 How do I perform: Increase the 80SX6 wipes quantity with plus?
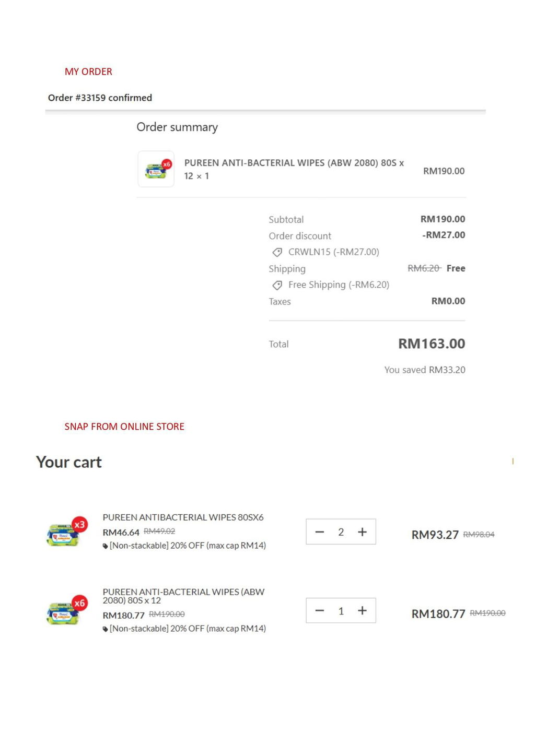pos(362,532)
